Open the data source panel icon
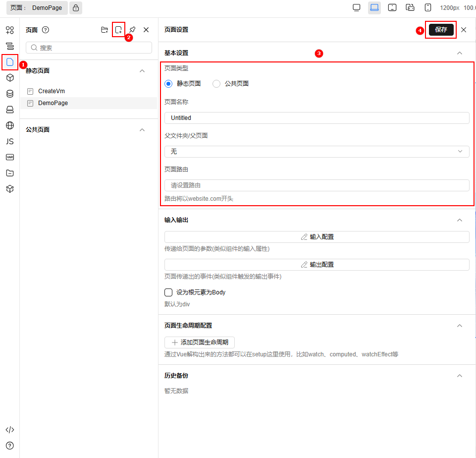 coord(9,94)
